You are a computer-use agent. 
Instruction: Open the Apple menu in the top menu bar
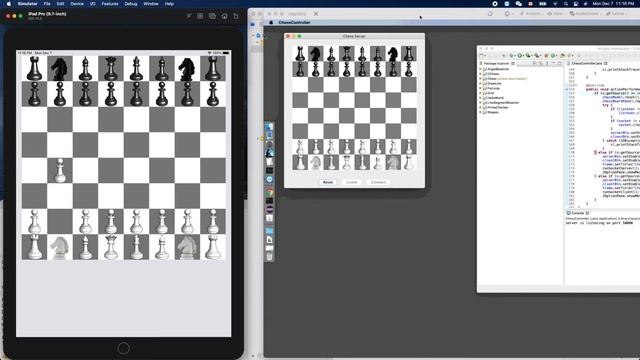pyautogui.click(x=9, y=4)
